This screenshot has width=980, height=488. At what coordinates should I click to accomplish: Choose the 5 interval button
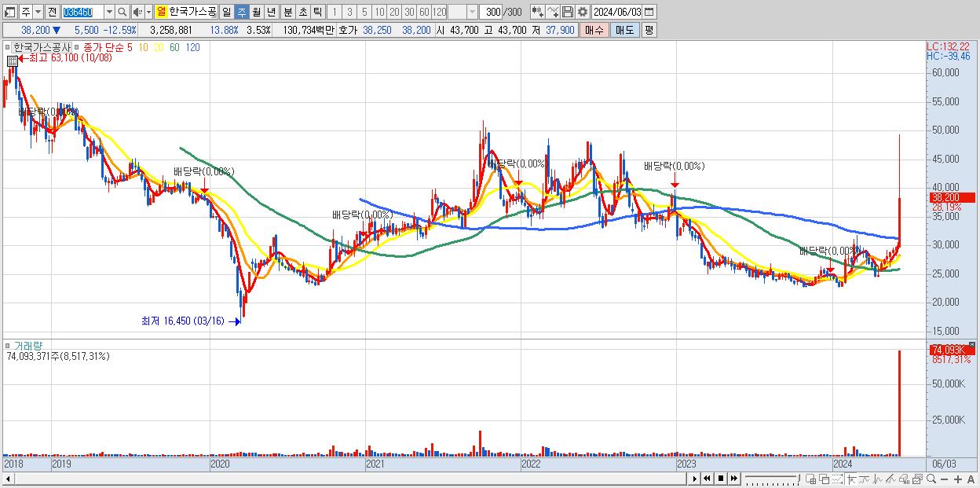364,12
